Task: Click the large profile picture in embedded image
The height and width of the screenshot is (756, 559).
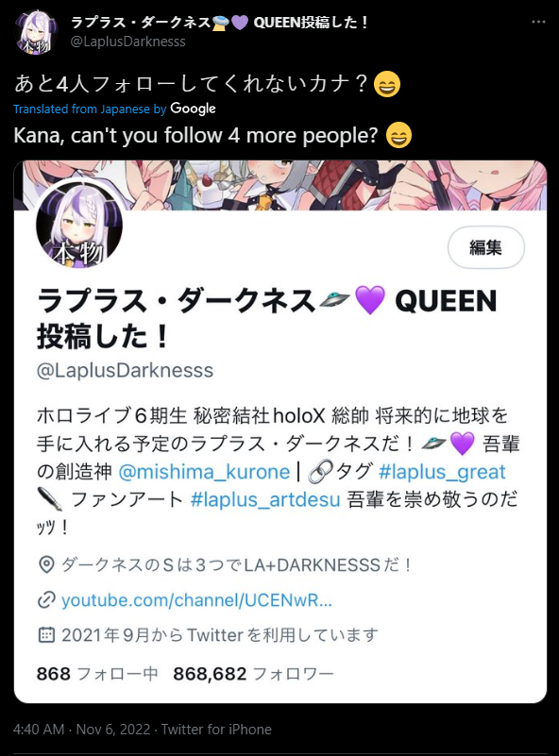Action: [x=79, y=226]
